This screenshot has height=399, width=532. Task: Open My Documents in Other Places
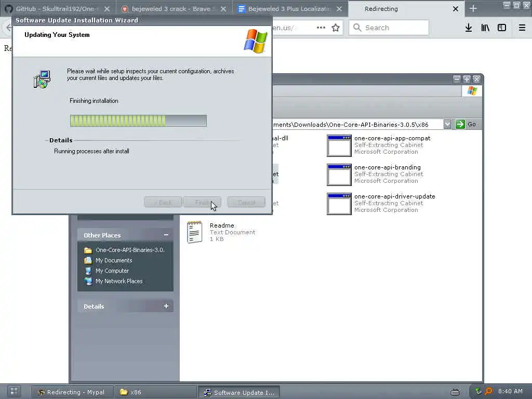point(114,261)
